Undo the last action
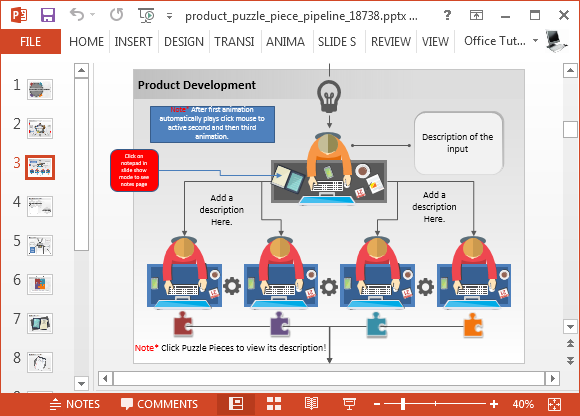 pos(77,15)
